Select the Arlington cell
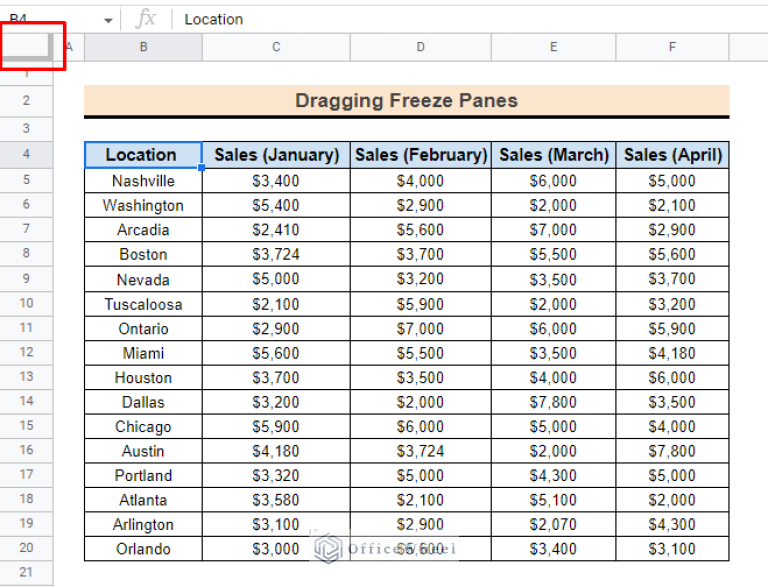This screenshot has height=587, width=768. (x=143, y=525)
